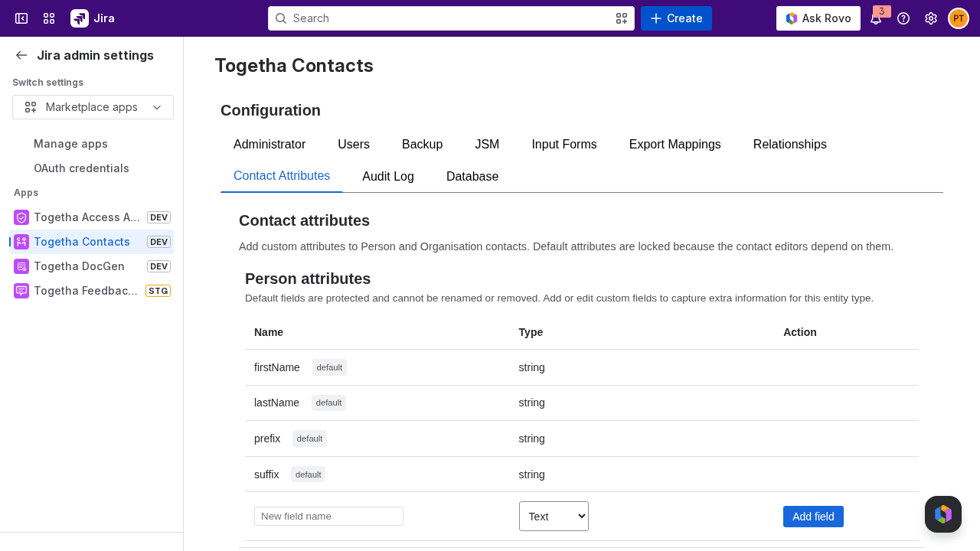Open the Audit Log tab
The width and height of the screenshot is (980, 551).
388,176
